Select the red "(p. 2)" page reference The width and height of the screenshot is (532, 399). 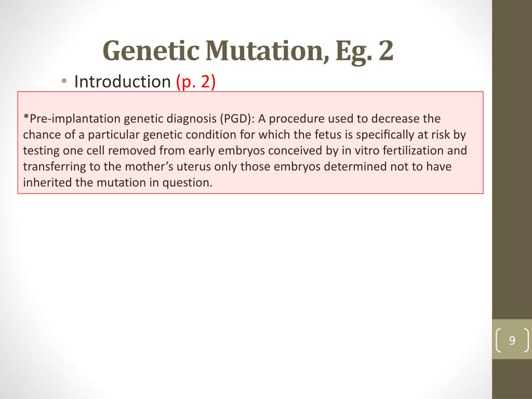196,82
